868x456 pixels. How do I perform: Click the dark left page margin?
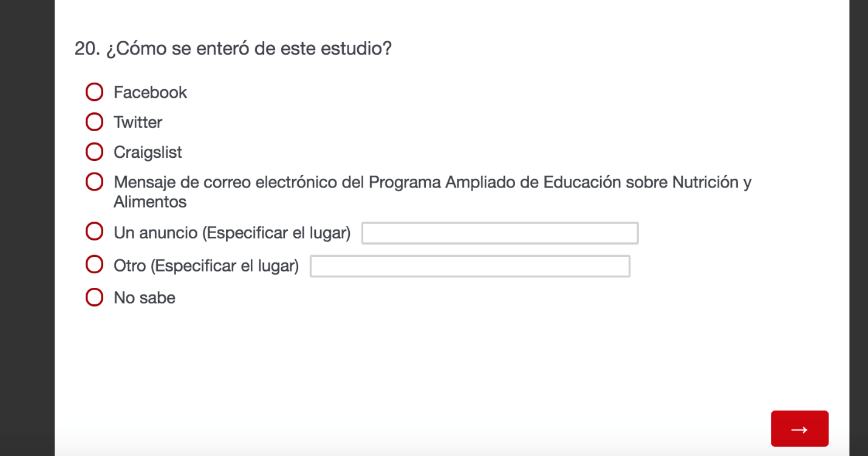[x=27, y=228]
